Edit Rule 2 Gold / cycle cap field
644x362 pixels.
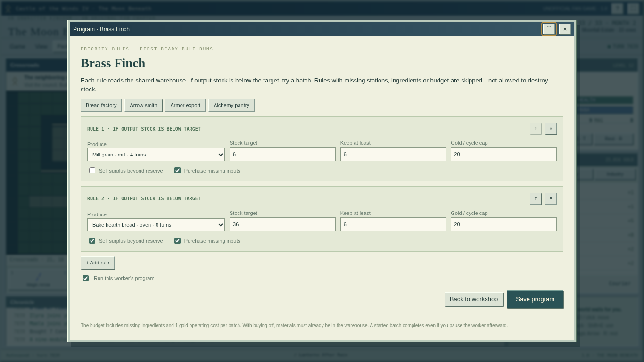(x=504, y=224)
